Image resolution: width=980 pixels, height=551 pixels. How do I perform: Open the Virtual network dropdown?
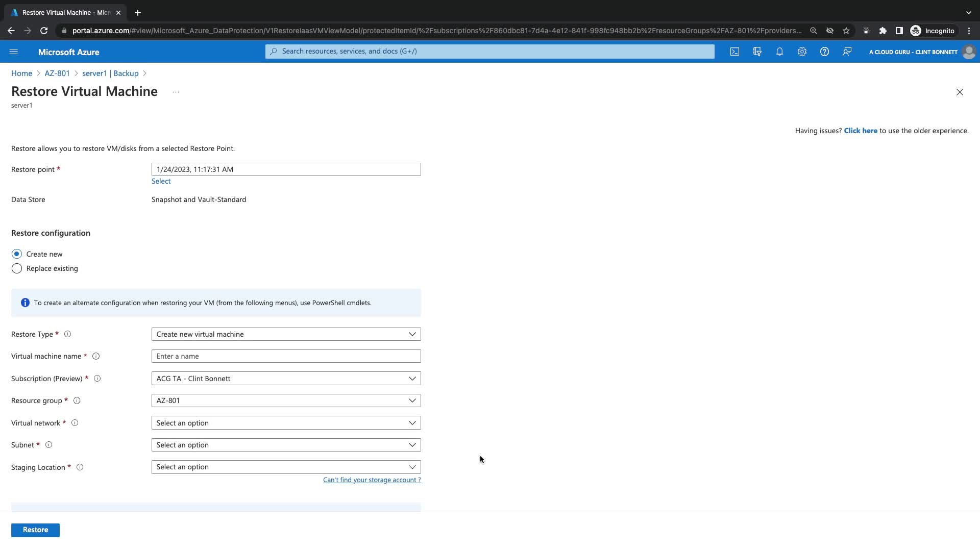[286, 423]
